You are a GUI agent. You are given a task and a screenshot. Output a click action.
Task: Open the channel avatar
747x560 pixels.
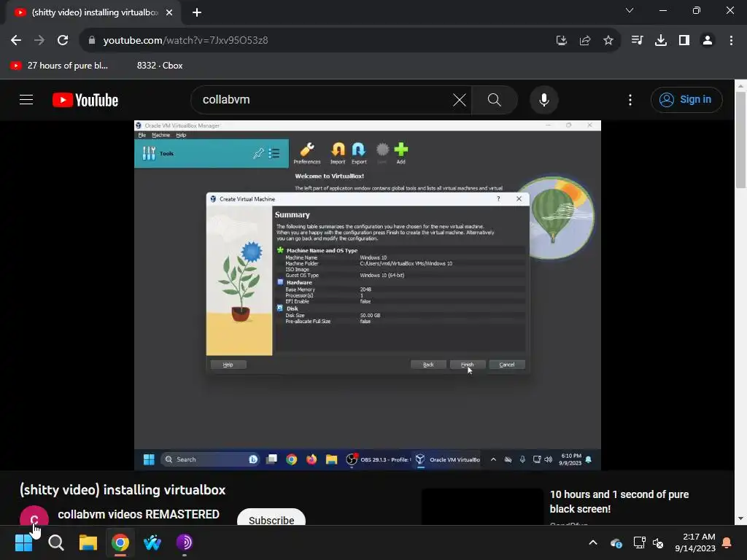(34, 517)
